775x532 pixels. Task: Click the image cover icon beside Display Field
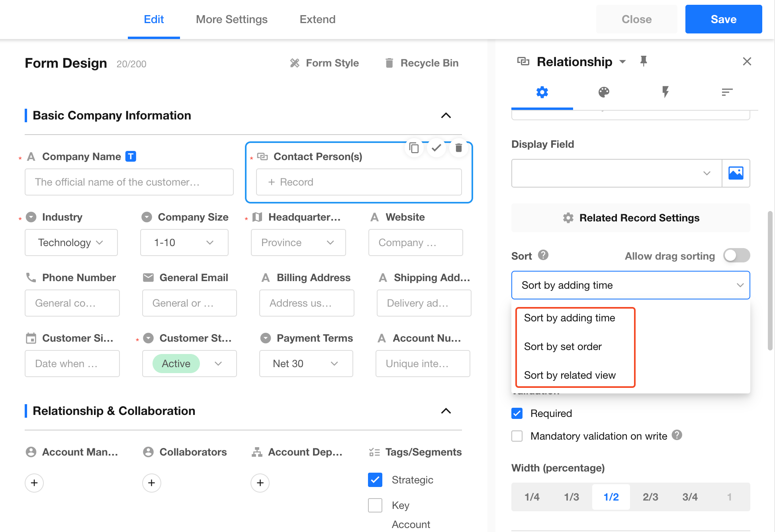click(x=736, y=173)
